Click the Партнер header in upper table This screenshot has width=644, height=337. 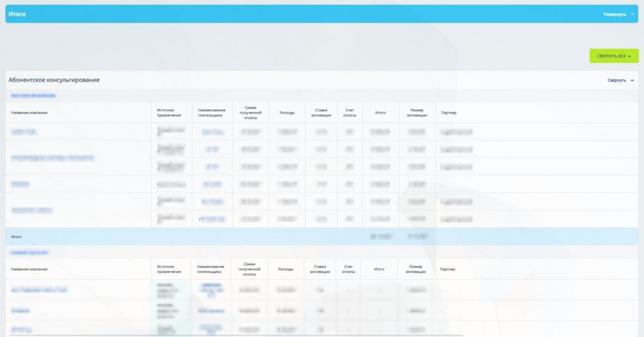448,113
